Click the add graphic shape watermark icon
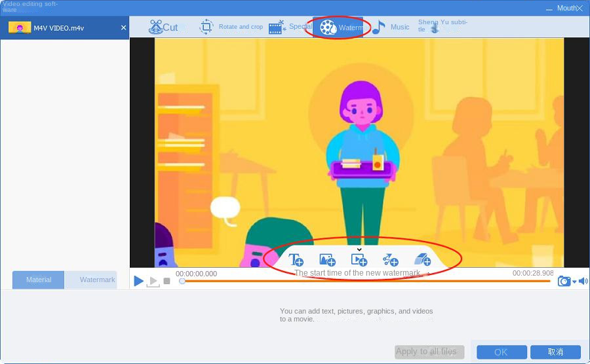The height and width of the screenshot is (364, 590). click(x=391, y=260)
